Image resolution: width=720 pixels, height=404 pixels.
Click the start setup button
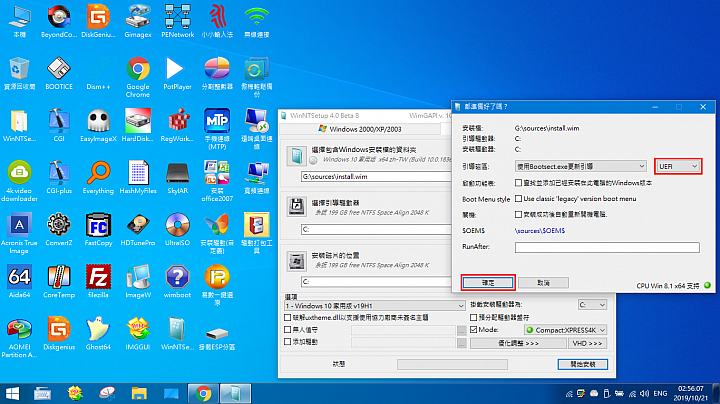pos(583,364)
